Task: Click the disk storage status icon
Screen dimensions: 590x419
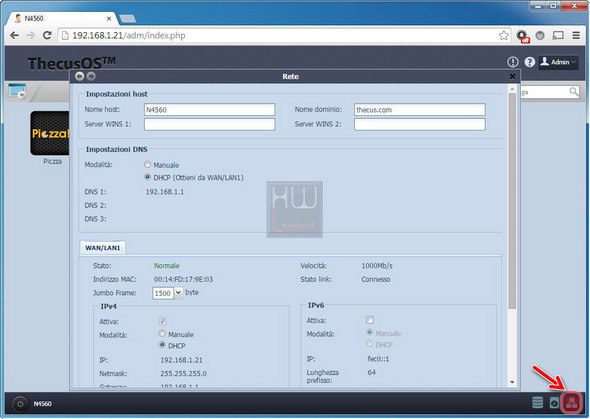Action: [537, 402]
